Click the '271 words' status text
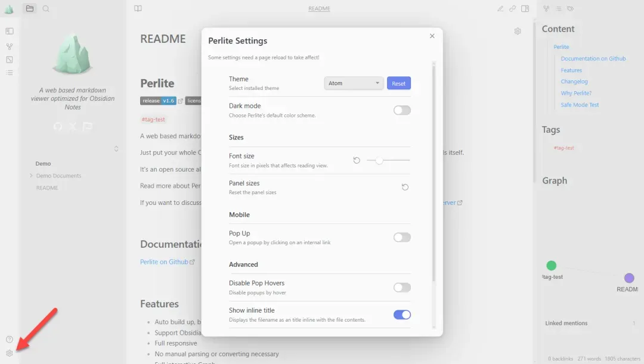 click(x=589, y=359)
